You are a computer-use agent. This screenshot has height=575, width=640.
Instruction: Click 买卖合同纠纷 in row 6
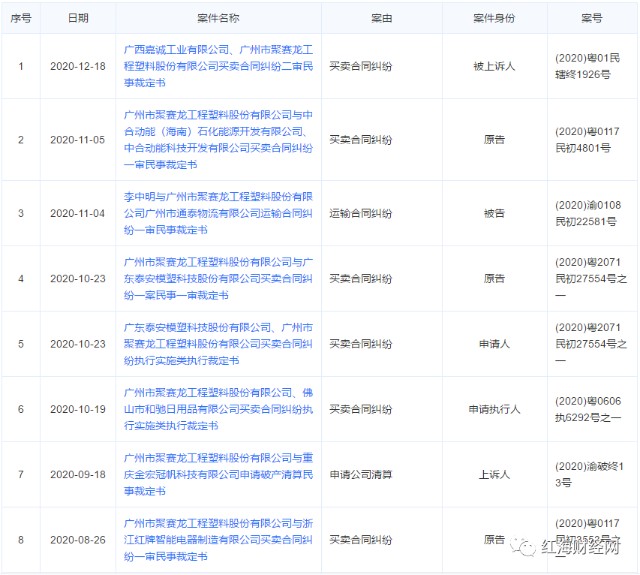tap(361, 409)
